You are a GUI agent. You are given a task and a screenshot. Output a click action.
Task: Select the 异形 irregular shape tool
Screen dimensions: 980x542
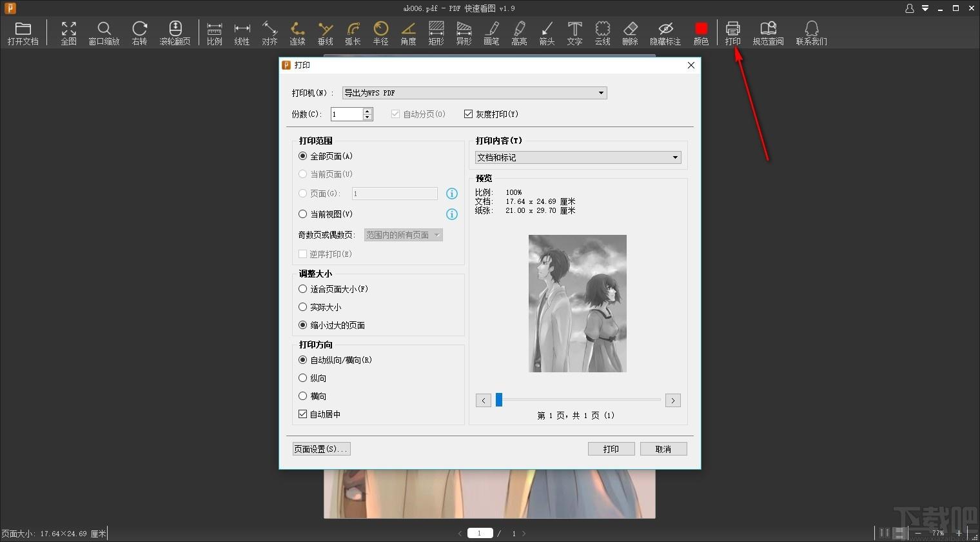(x=464, y=33)
